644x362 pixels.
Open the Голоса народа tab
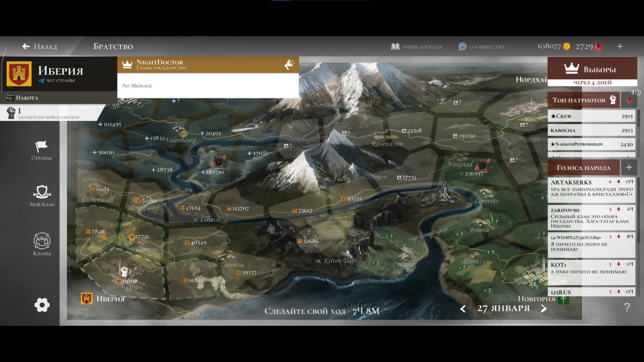(583, 168)
